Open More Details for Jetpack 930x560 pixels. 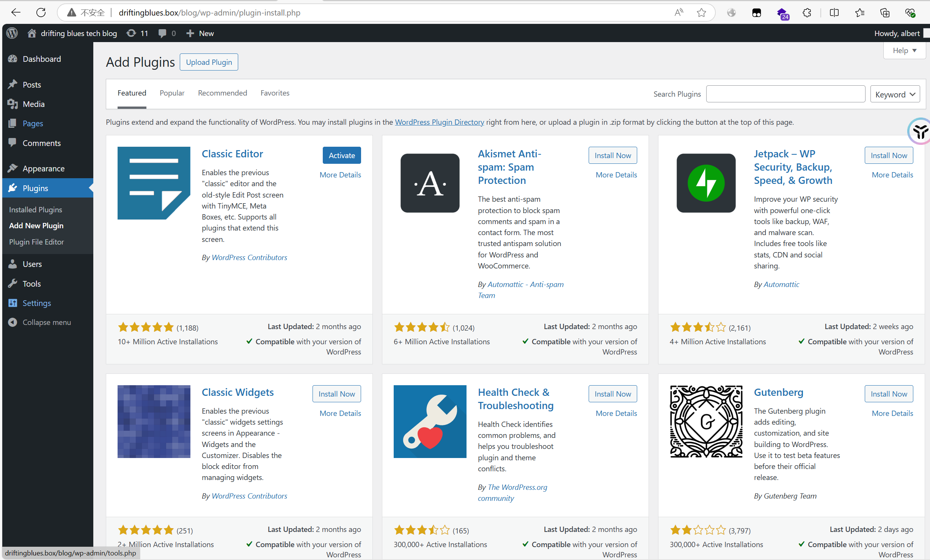892,175
